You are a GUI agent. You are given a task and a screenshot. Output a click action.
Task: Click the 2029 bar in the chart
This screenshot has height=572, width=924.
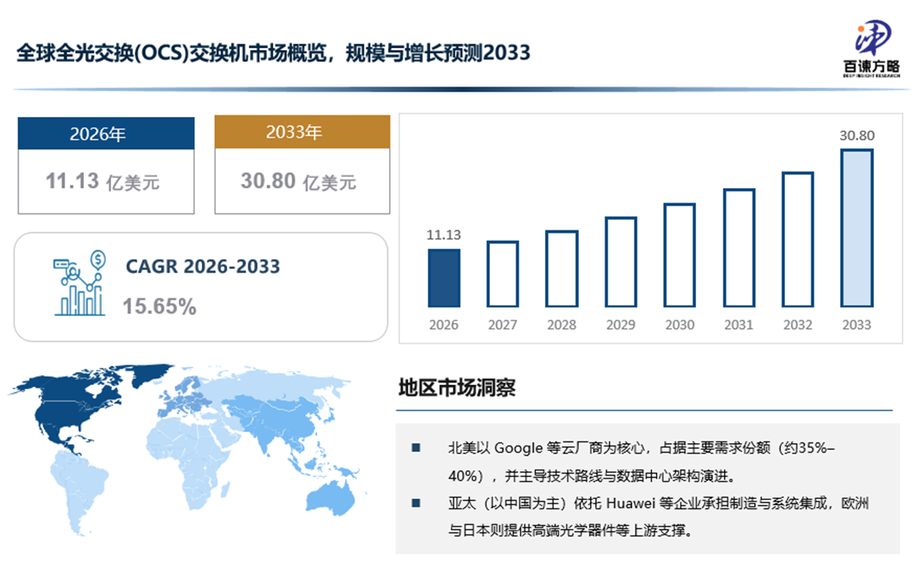[621, 262]
